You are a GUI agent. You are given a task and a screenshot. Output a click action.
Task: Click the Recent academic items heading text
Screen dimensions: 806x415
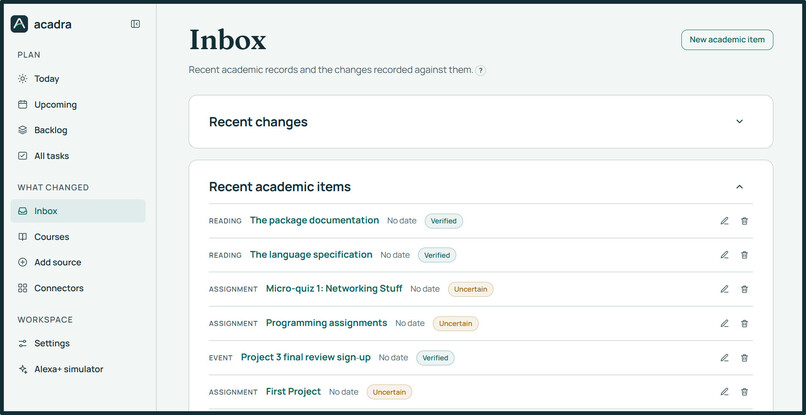[x=280, y=187]
